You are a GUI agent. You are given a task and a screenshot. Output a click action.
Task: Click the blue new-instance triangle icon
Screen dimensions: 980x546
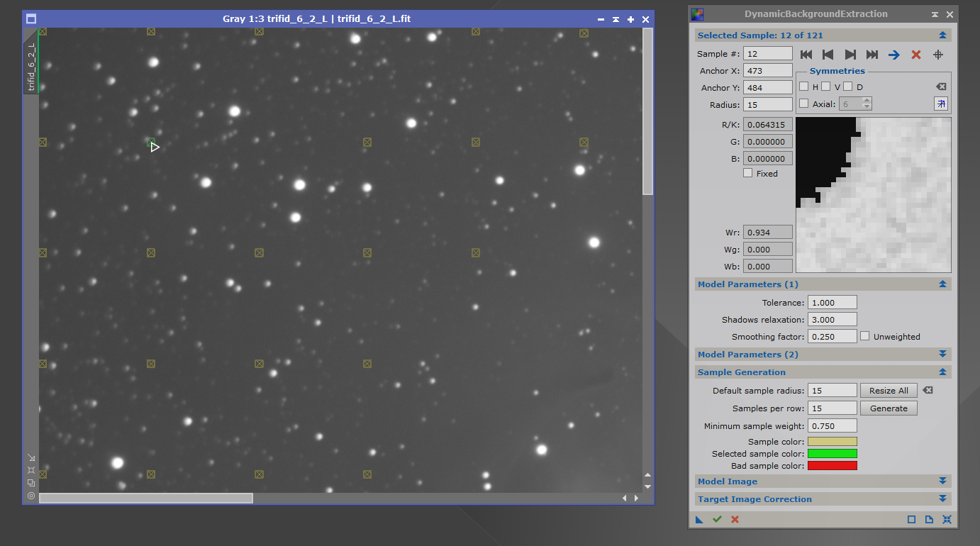[x=698, y=519]
